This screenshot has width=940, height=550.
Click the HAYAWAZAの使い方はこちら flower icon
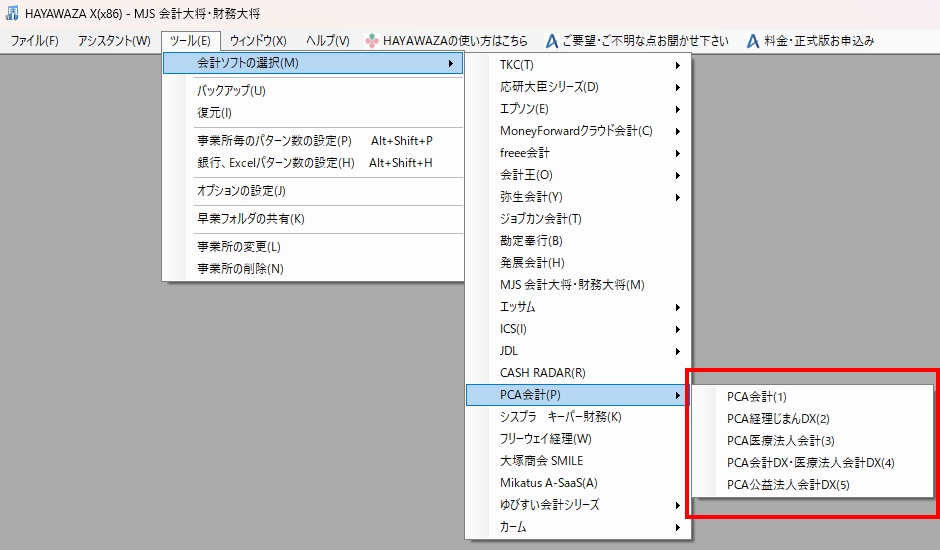[x=372, y=41]
